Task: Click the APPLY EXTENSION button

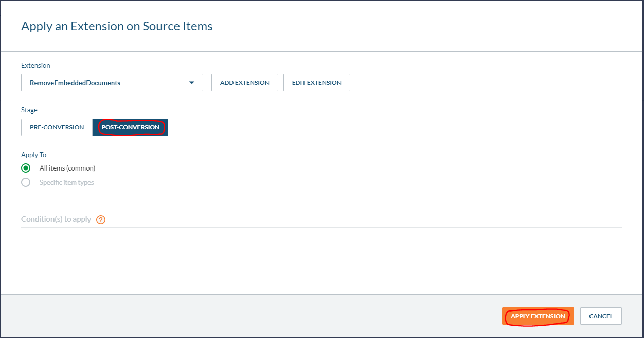Action: coord(538,316)
